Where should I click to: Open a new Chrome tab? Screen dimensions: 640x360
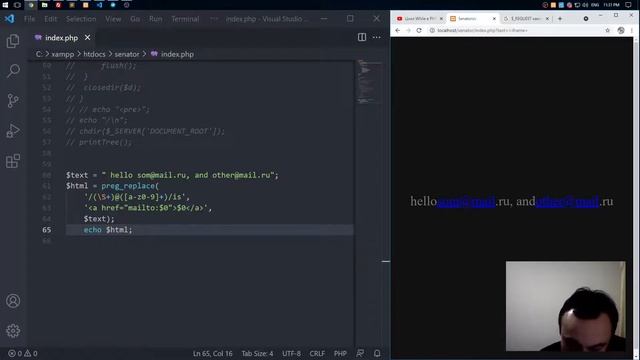[560, 19]
